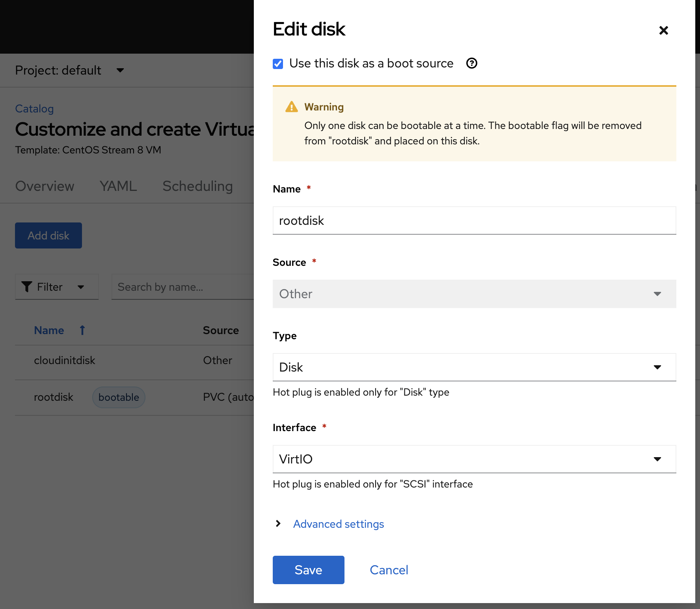700x609 pixels.
Task: Close the Edit disk dialog
Action: (x=663, y=30)
